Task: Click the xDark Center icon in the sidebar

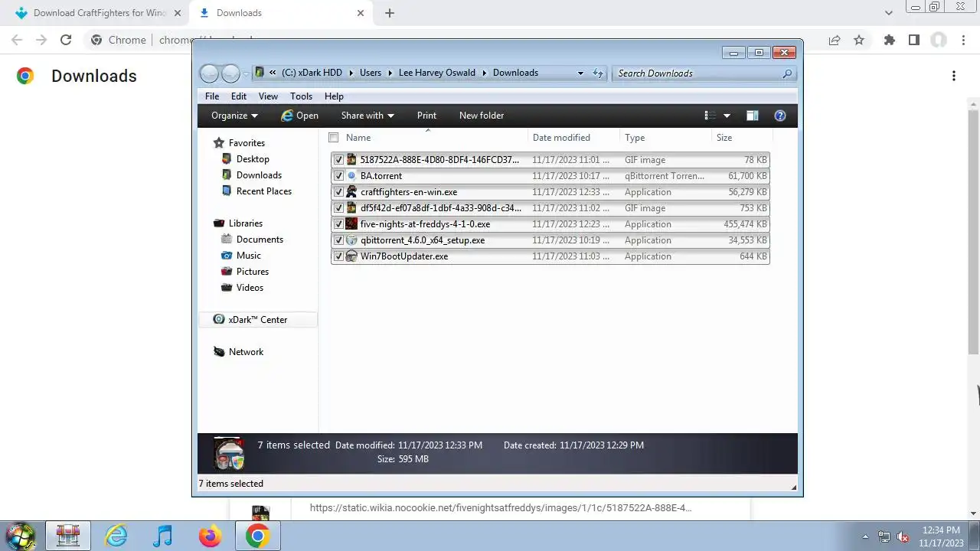Action: pos(219,320)
